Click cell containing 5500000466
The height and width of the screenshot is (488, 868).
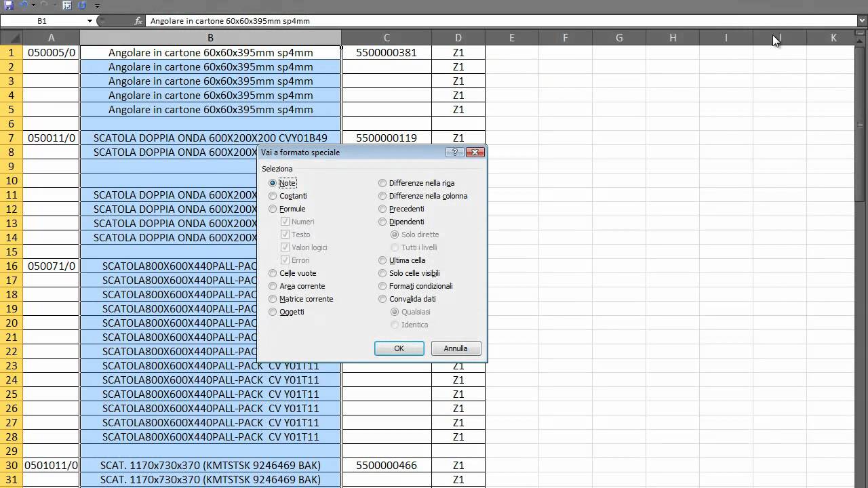point(387,465)
